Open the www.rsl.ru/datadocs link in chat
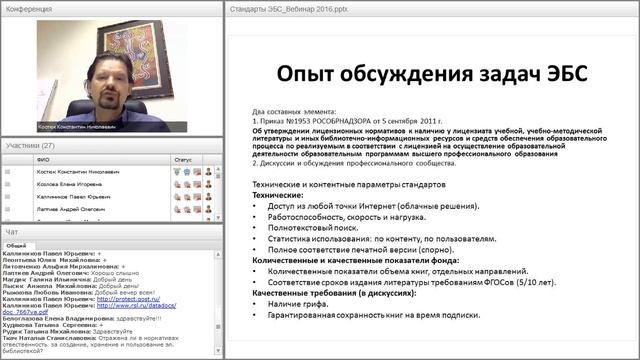 tap(136, 306)
